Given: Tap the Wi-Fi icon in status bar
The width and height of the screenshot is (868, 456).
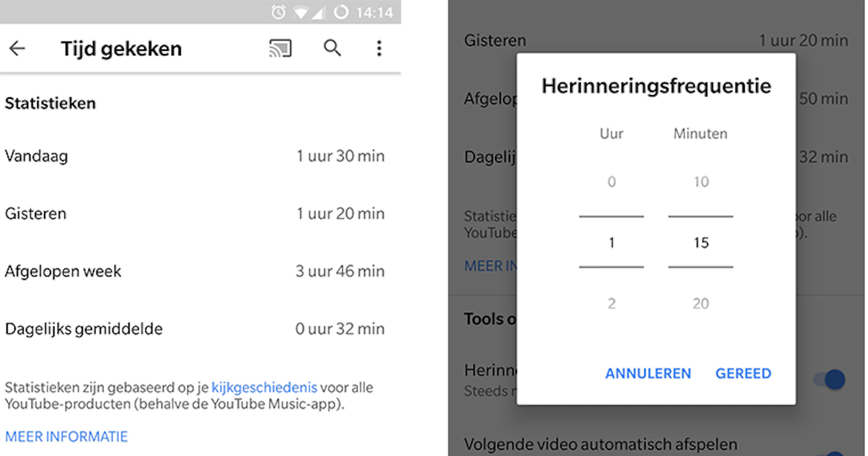Looking at the screenshot, I should point(301,13).
